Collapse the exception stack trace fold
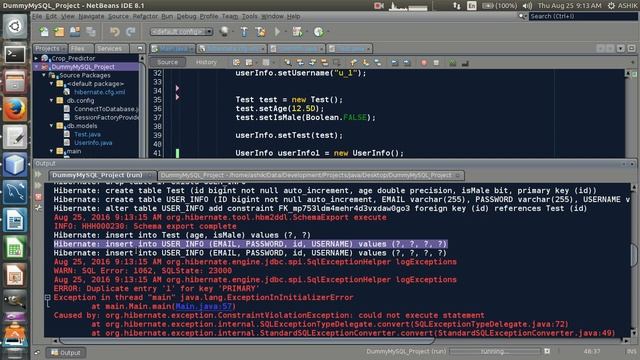 click(x=47, y=298)
